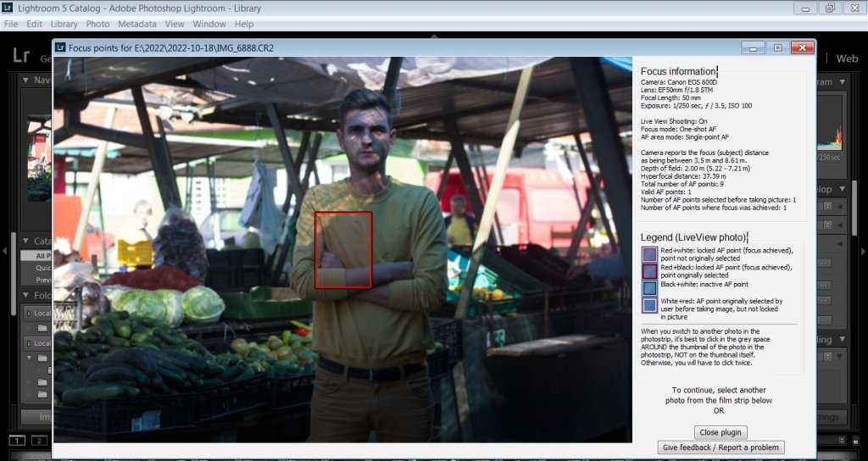Open the Metadata menu
Screen dimensions: 868x461
pos(136,24)
